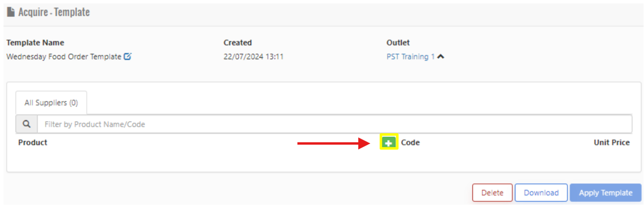Click the edit template name pencil icon
This screenshot has width=644, height=208.
(x=128, y=56)
